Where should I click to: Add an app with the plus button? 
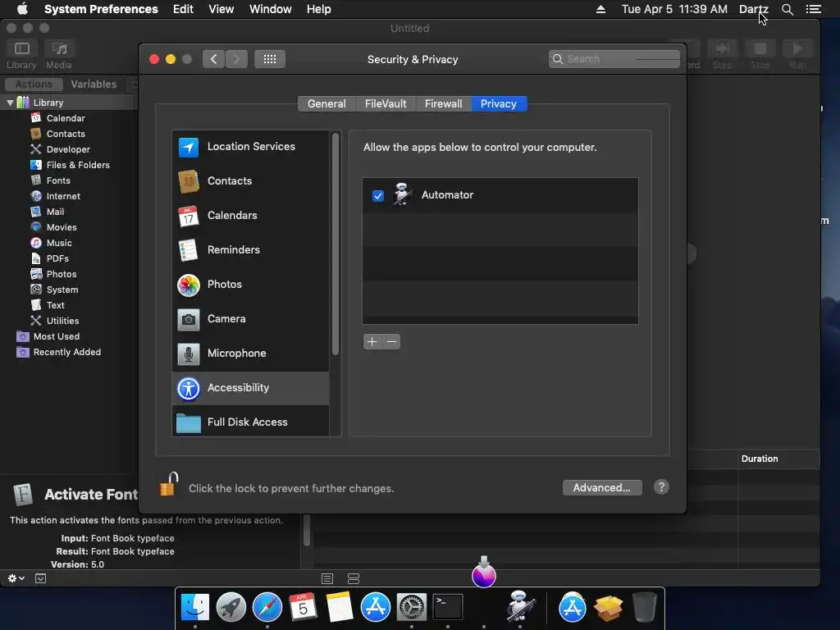click(x=372, y=342)
